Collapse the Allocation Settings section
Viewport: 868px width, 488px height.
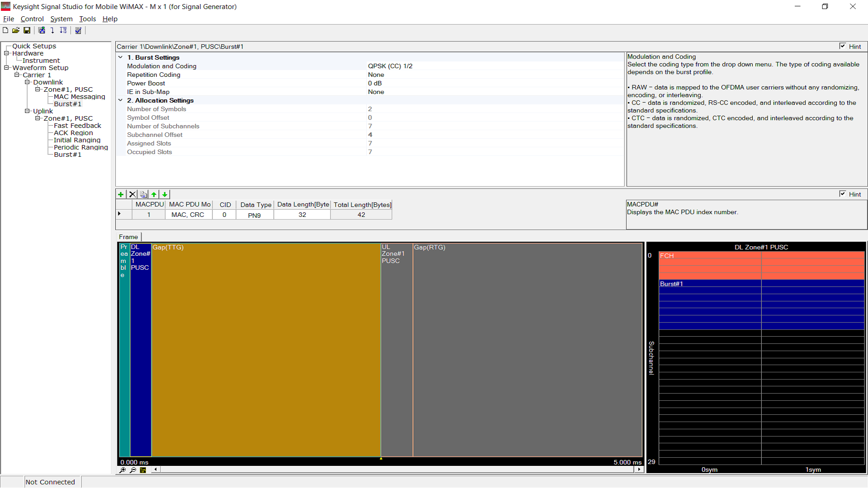[120, 100]
